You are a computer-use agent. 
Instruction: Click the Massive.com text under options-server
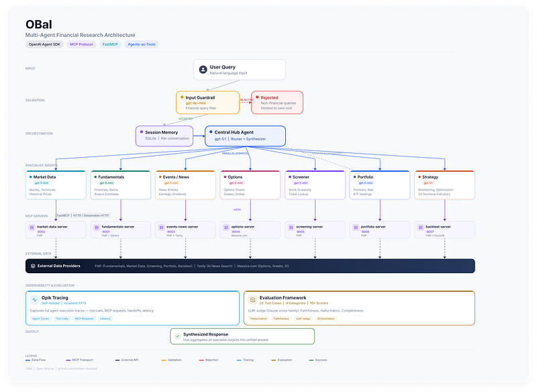[239, 236]
